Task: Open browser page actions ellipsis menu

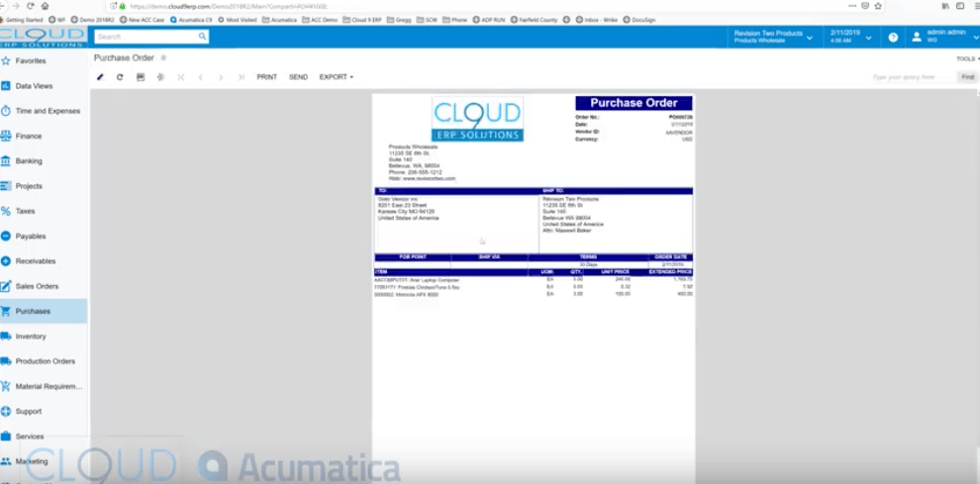Action: 852,6
